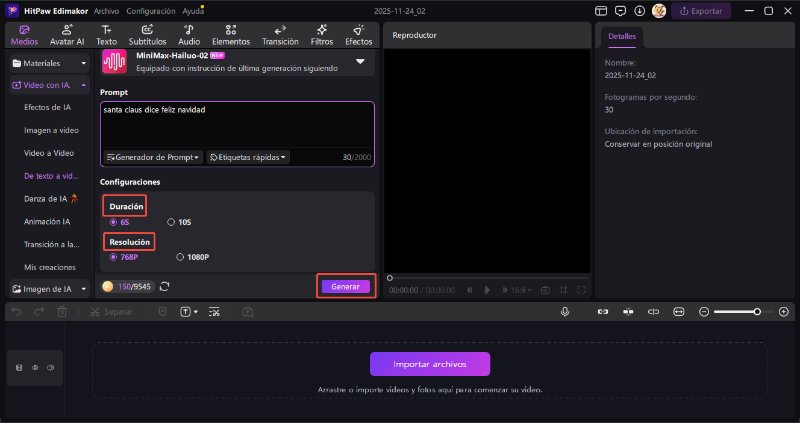Toggle the track visibility eye icon
Screen dimensions: 800x423
click(x=35, y=368)
